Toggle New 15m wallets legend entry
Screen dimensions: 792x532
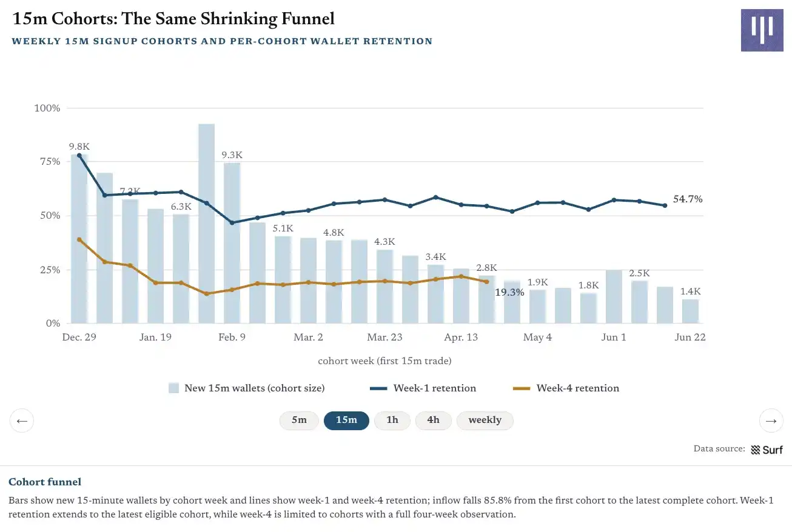tap(247, 388)
